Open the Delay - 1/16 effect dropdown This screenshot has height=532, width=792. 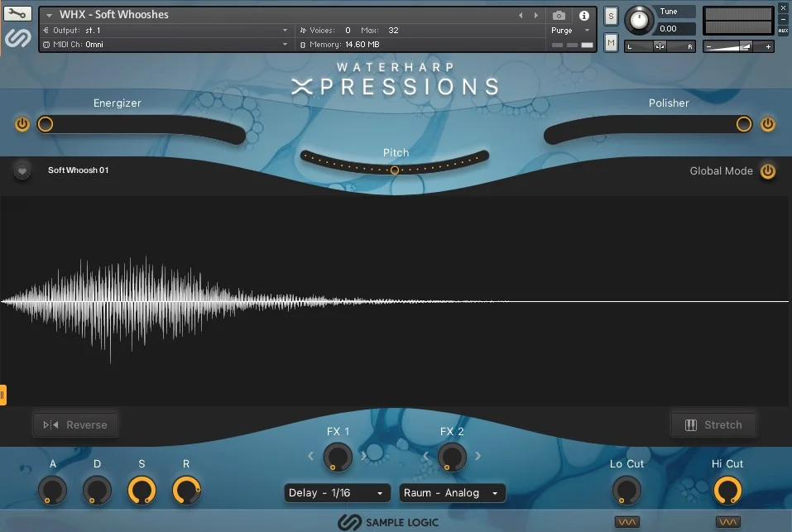[x=337, y=492]
